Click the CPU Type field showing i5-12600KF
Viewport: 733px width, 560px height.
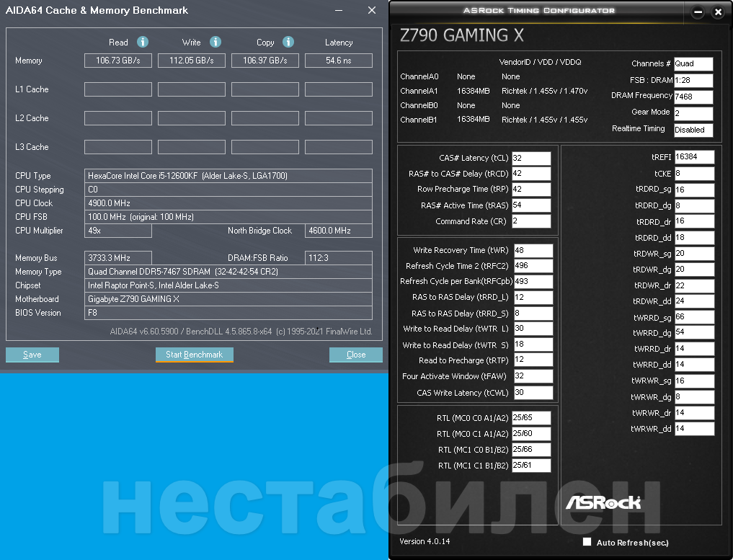point(228,176)
